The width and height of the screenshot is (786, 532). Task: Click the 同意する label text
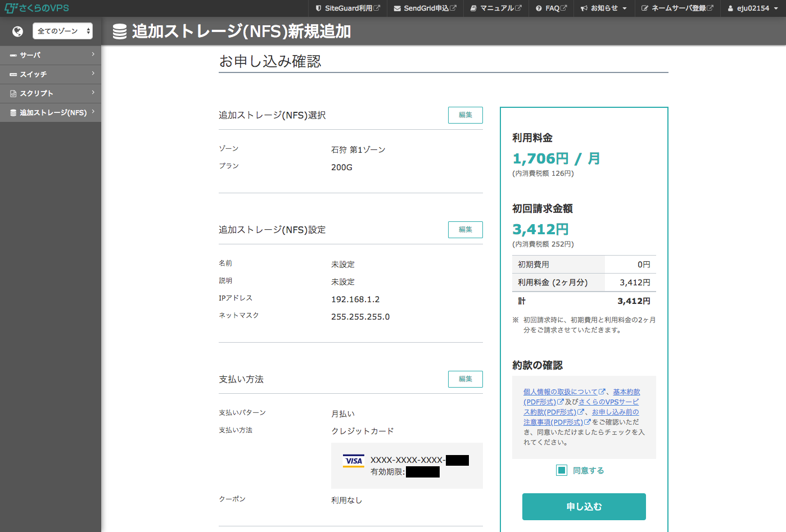[589, 471]
